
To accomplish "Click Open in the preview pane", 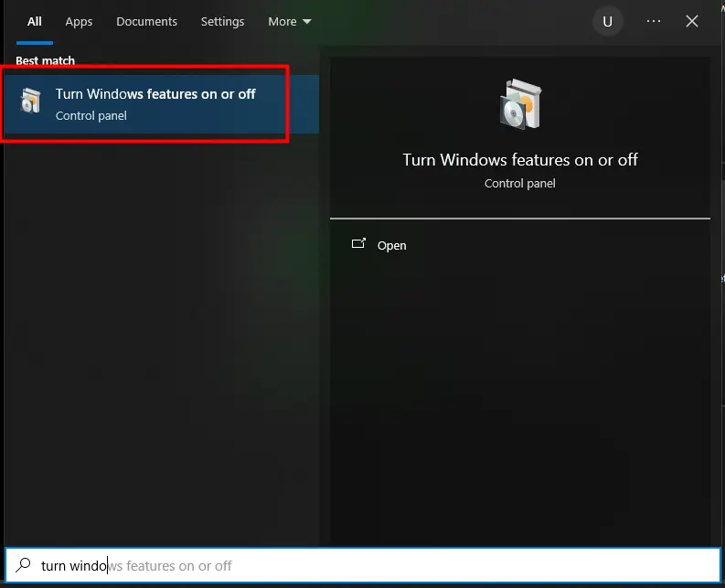I will click(391, 245).
